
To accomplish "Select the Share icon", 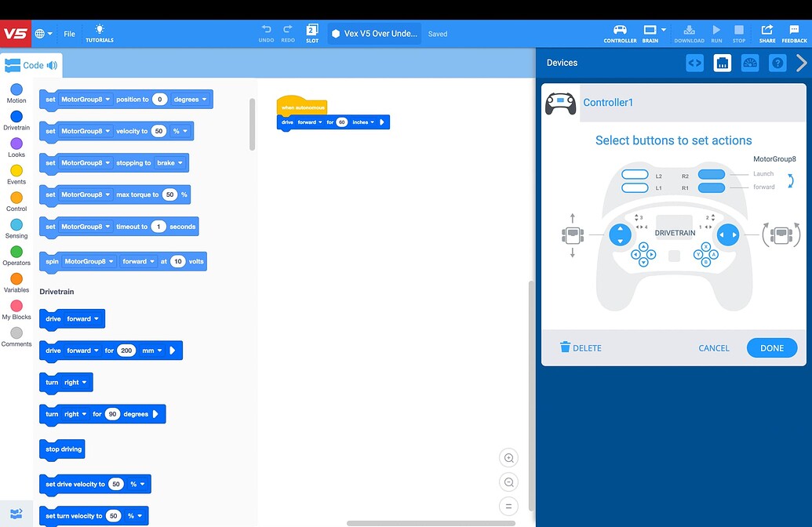I will pyautogui.click(x=766, y=33).
